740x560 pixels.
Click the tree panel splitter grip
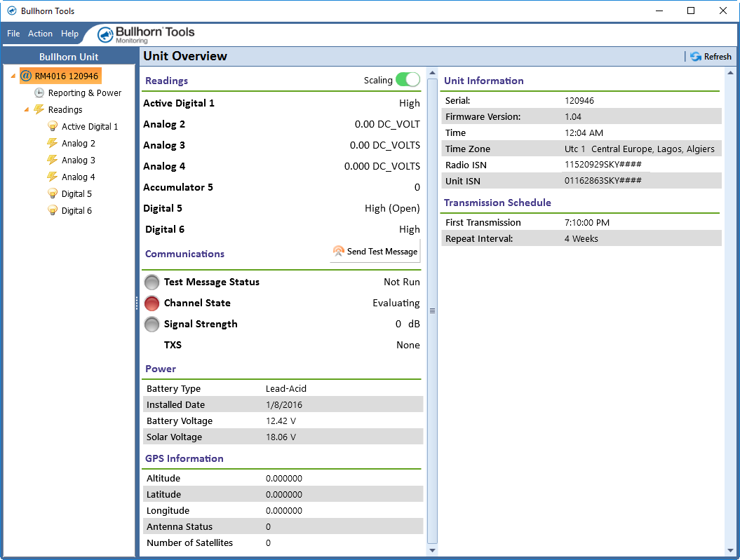click(137, 303)
